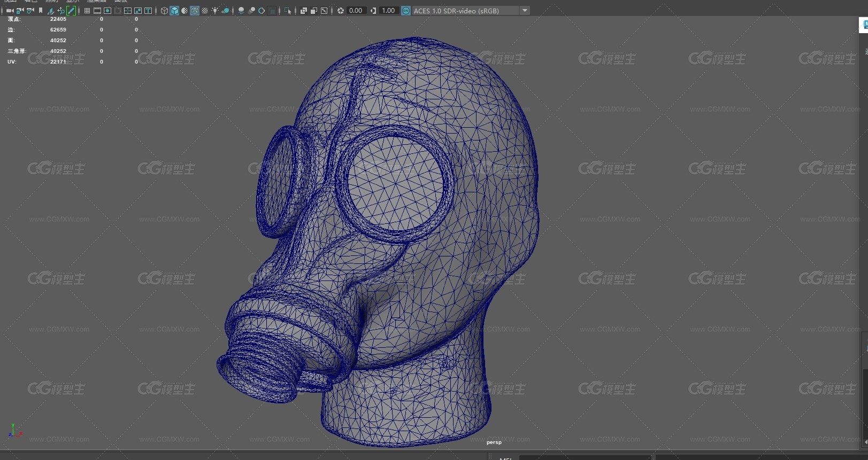Click the Isolate Select icon

(288, 11)
